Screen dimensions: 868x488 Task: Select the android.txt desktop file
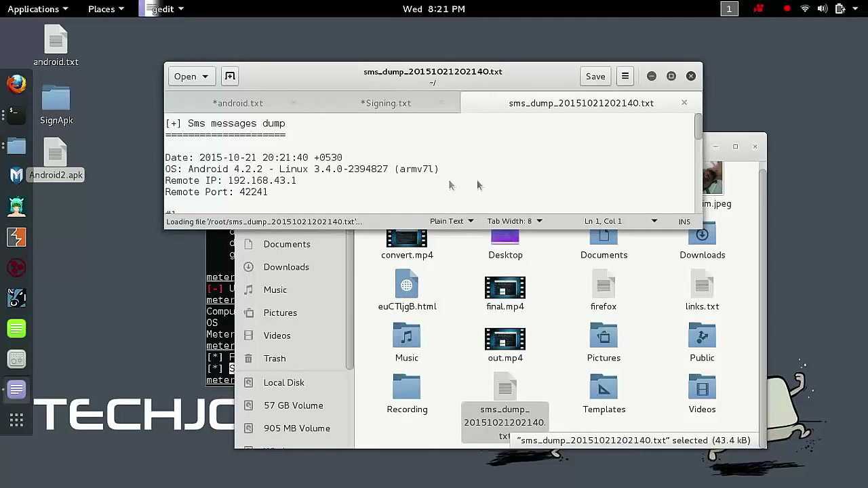pyautogui.click(x=56, y=45)
